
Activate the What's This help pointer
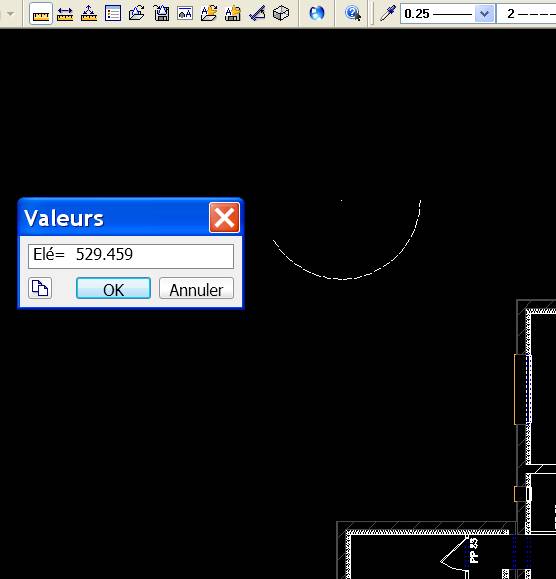click(353, 14)
